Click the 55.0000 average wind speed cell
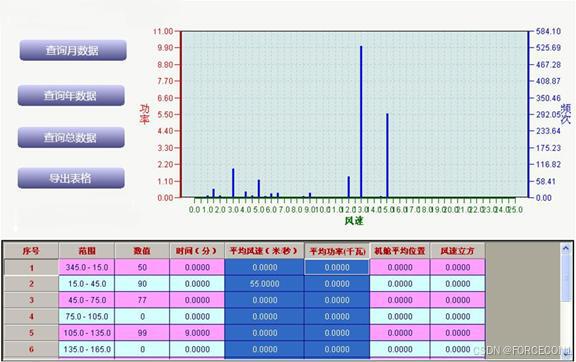The height and width of the screenshot is (362, 576). (x=264, y=284)
